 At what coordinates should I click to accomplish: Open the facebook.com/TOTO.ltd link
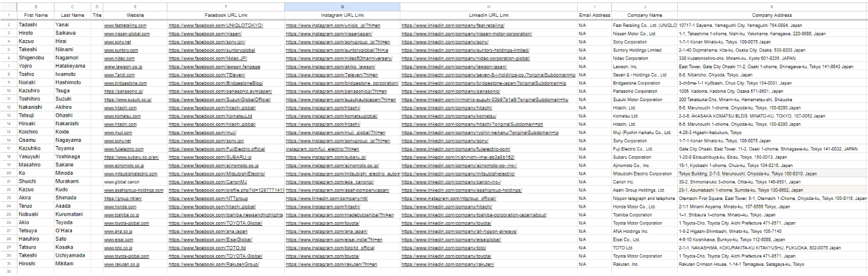point(208,247)
